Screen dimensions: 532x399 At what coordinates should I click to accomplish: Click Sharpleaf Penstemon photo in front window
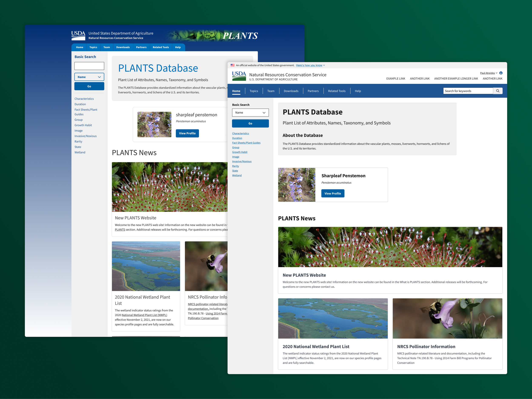[297, 185]
